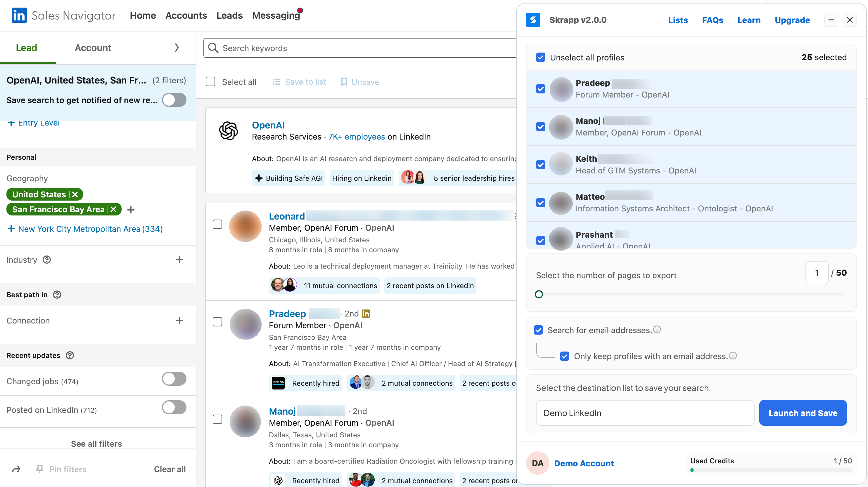Click the search magnifier icon
This screenshot has height=487, width=868.
213,48
